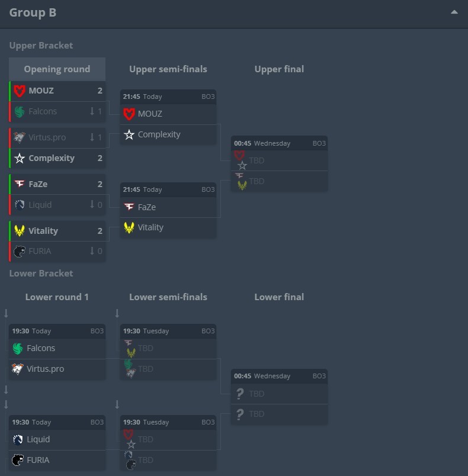Viewport: 468px width, 476px height.
Task: Click the FURIA panther logo in Lower round 1
Action: point(18,460)
